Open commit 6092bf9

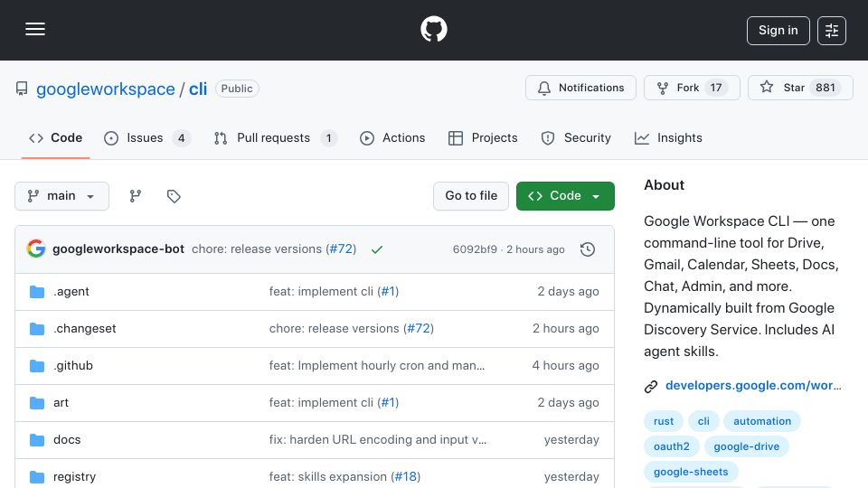(475, 249)
